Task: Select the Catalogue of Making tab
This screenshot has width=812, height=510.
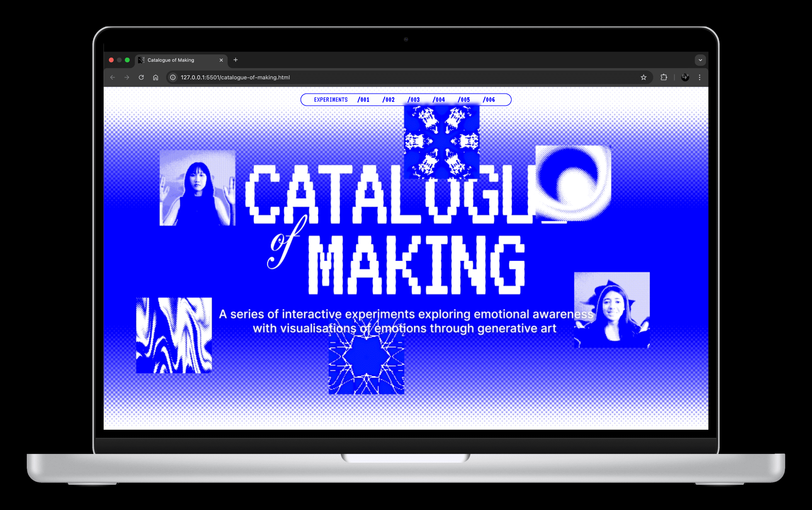Action: [x=175, y=60]
